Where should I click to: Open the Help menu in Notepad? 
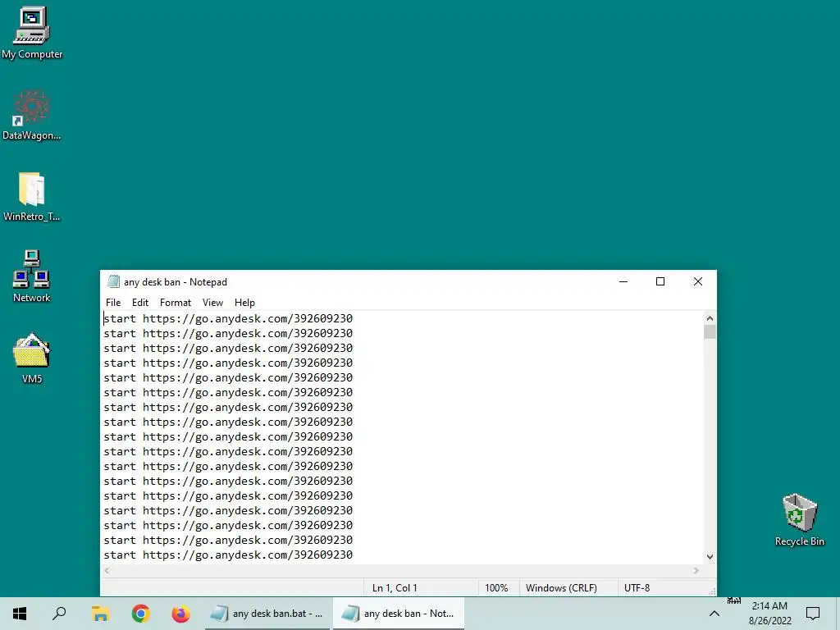(x=244, y=303)
